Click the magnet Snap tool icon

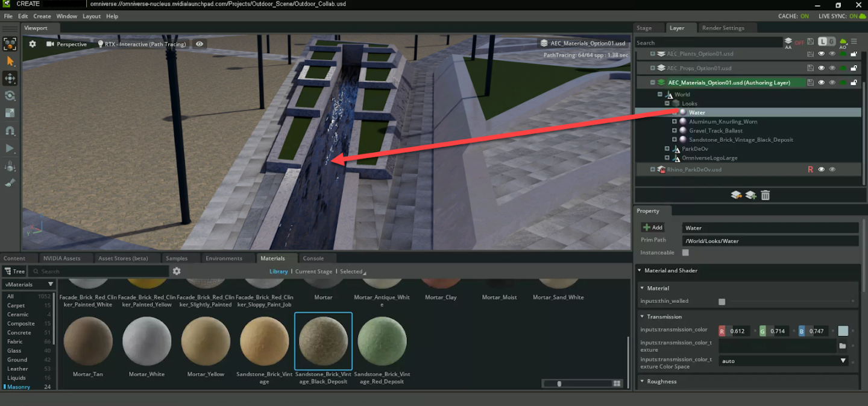pyautogui.click(x=10, y=130)
